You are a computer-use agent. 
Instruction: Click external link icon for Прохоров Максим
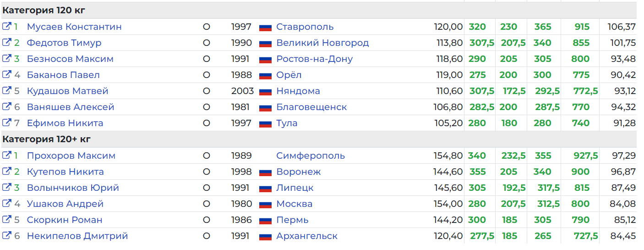(x=6, y=156)
